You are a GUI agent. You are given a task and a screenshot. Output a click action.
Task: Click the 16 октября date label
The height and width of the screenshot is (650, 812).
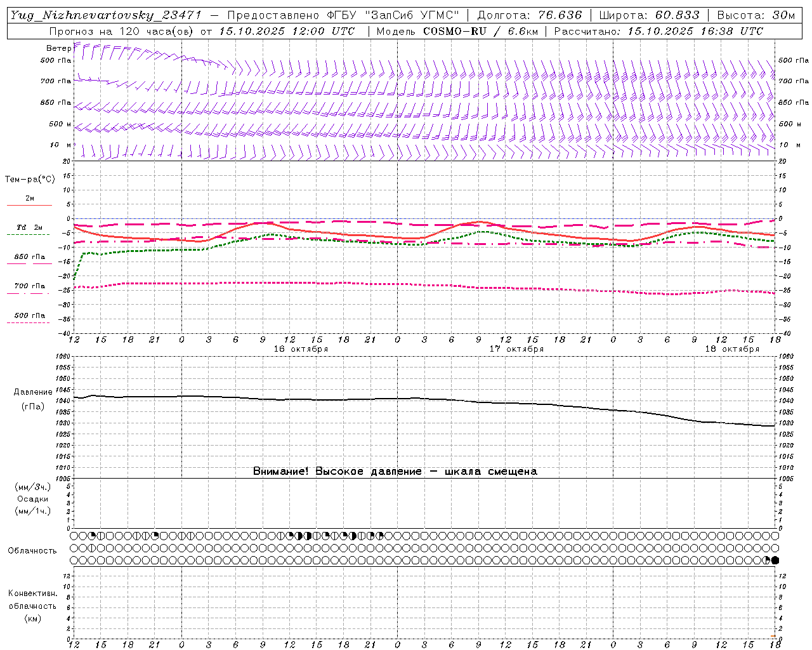(x=301, y=349)
